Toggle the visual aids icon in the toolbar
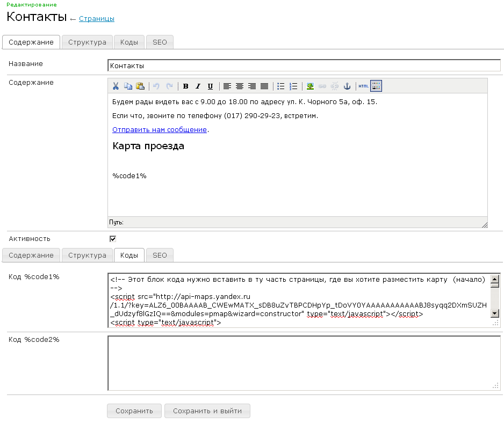This screenshot has height=424, width=504. coord(376,86)
